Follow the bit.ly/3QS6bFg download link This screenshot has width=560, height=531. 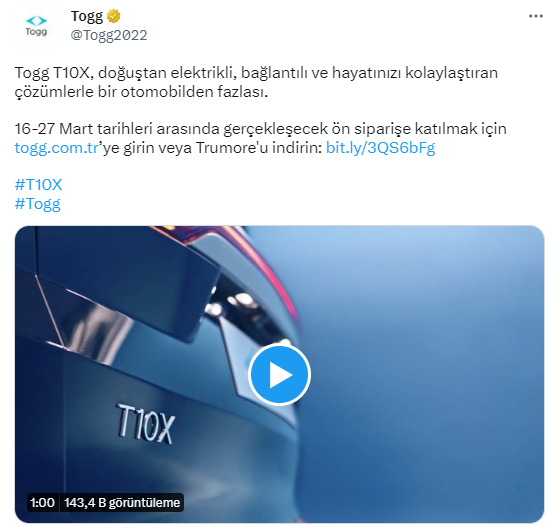point(380,148)
